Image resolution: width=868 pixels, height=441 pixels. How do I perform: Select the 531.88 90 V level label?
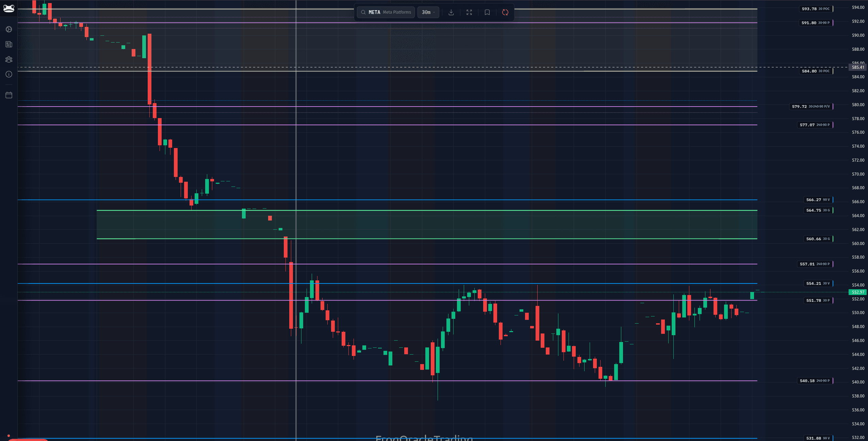click(x=818, y=438)
